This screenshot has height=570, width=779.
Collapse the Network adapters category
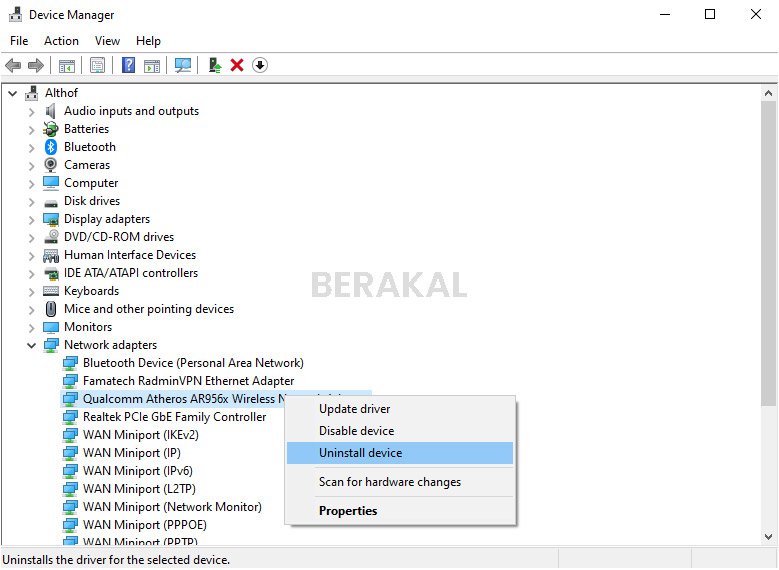point(32,345)
